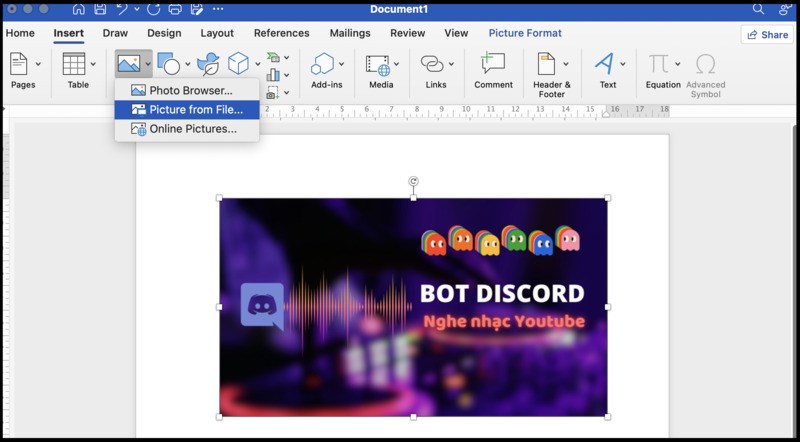The height and width of the screenshot is (442, 800).
Task: Expand the Shapes dropdown arrow
Action: point(187,64)
